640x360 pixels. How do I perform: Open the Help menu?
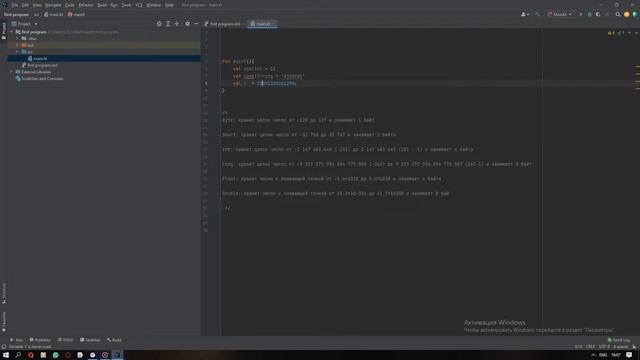tap(169, 5)
